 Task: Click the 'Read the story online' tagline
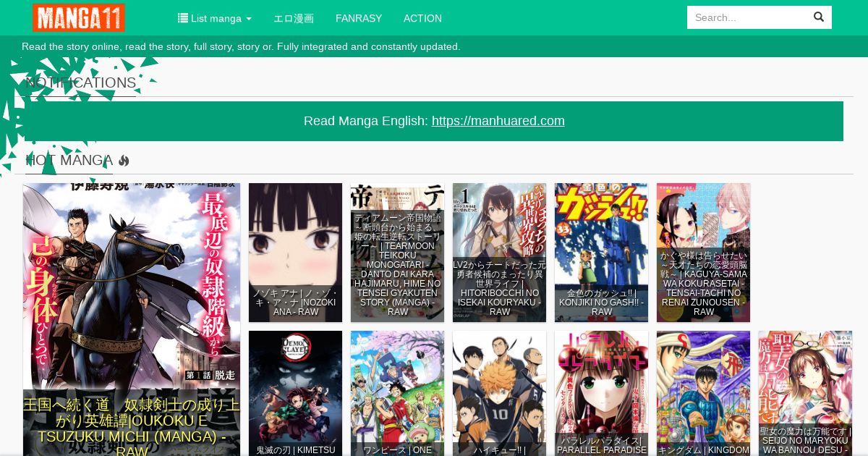pyautogui.click(x=241, y=46)
